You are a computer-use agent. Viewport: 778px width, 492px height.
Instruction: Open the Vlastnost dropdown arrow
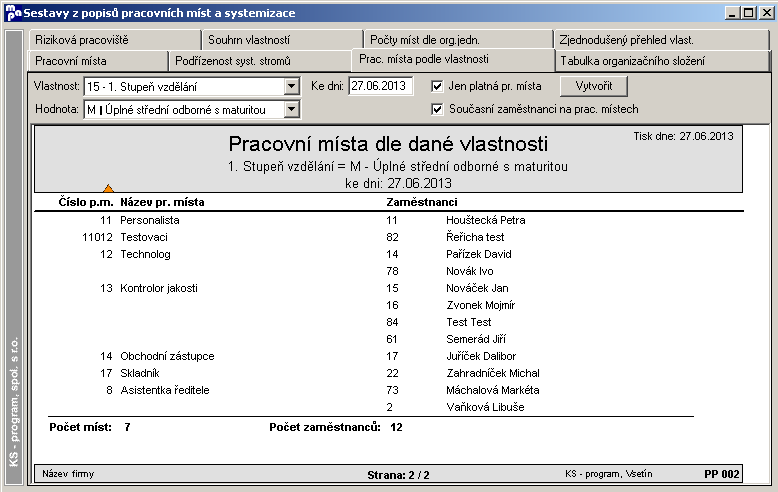tap(292, 86)
